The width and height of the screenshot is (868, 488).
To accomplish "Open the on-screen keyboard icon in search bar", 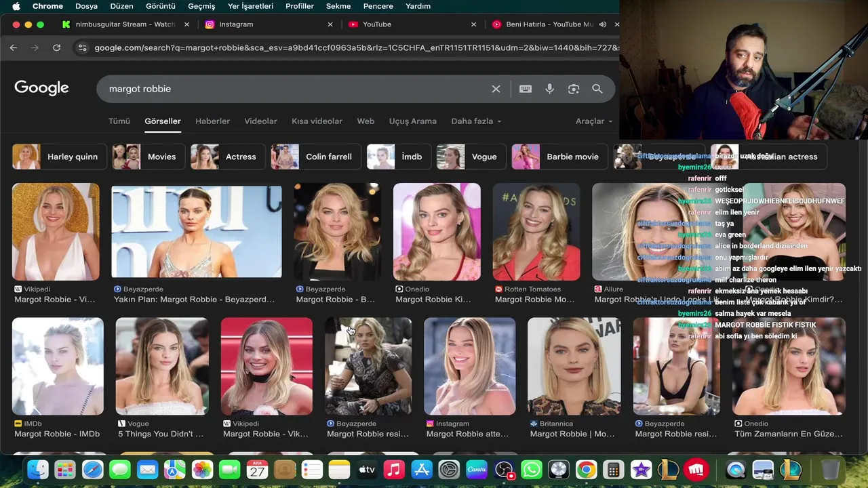I will [525, 89].
